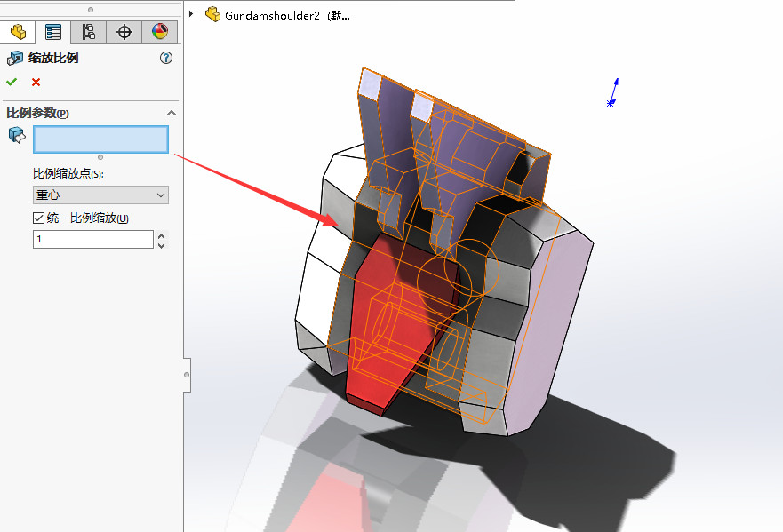Open the FeatureManager design tree tab
Screen dimensions: 783x532
pyautogui.click(x=18, y=32)
